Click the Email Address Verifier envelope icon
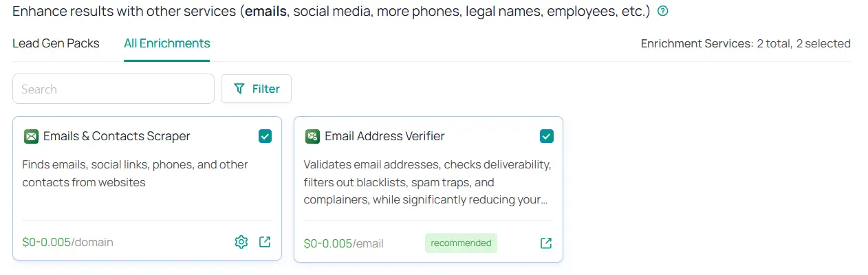 coord(312,136)
